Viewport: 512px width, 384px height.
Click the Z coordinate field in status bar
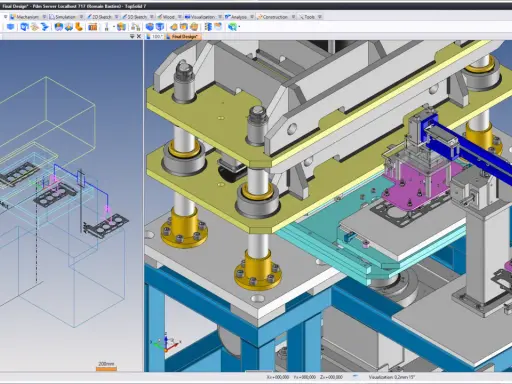pos(331,377)
